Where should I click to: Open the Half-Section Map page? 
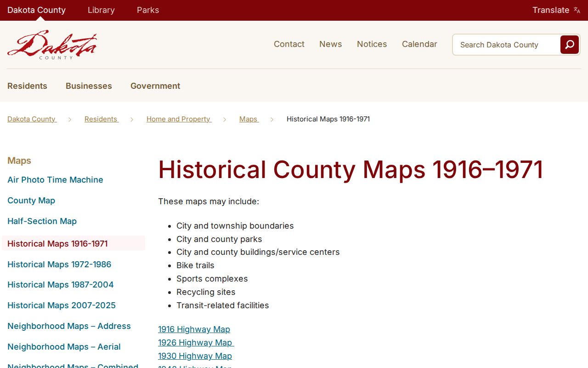pyautogui.click(x=42, y=221)
